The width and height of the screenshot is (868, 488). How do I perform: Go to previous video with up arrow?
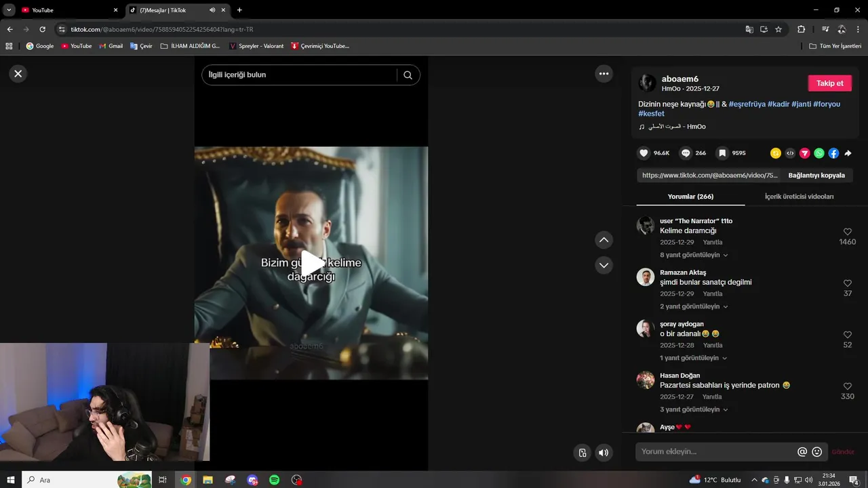(604, 240)
